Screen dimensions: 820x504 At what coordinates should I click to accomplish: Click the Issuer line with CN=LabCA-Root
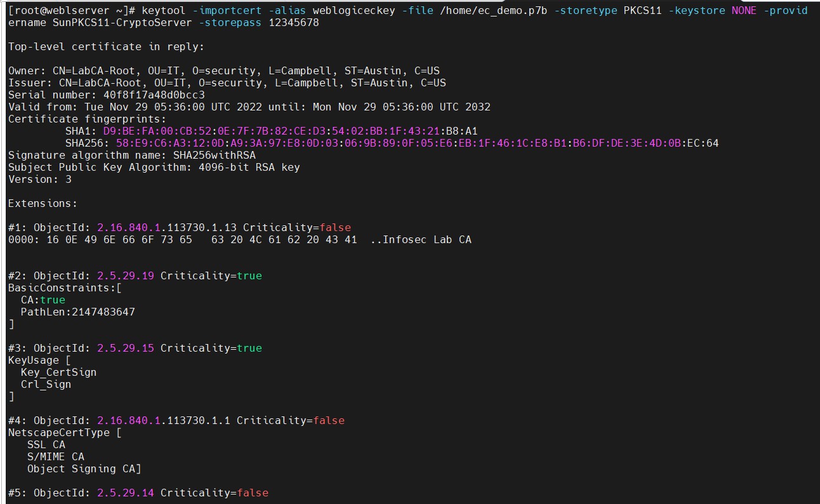[227, 83]
